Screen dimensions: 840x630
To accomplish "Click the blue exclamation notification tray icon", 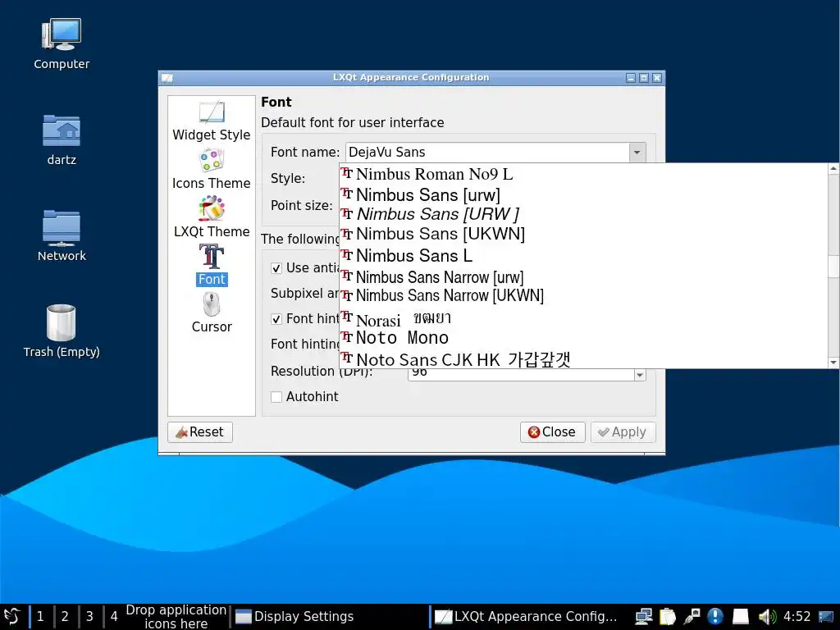I will [x=715, y=617].
